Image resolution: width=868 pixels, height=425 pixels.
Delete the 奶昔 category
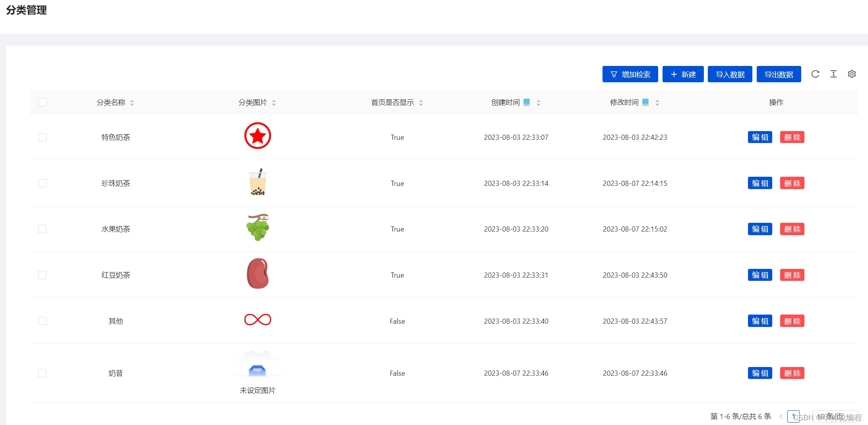point(792,373)
